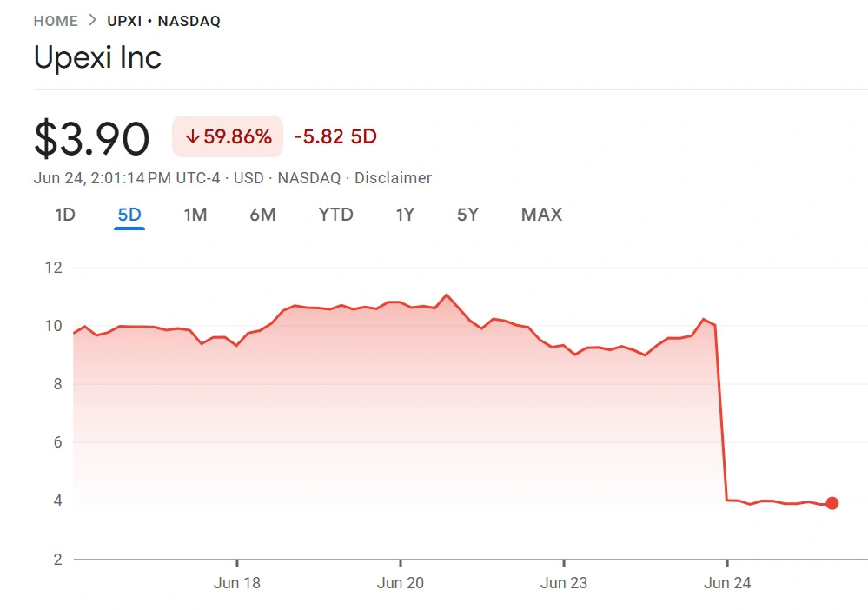Click the chart peak near Jun 20

coord(447,295)
